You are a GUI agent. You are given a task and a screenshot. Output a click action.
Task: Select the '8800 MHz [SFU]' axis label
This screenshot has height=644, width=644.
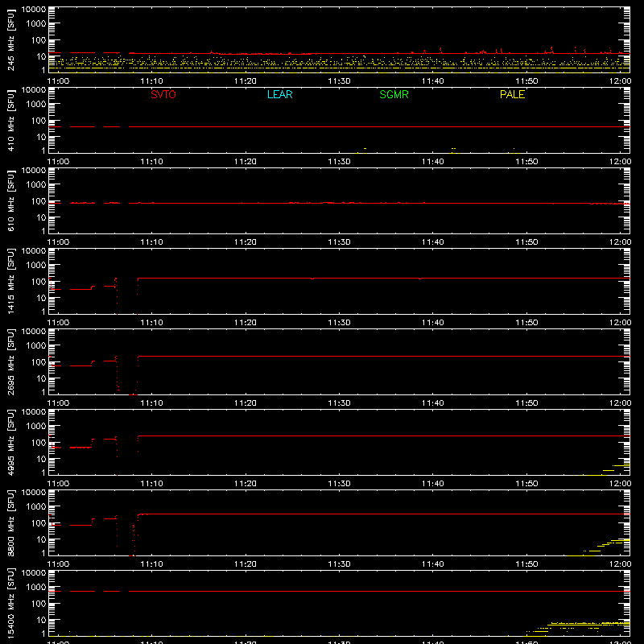pos(11,522)
